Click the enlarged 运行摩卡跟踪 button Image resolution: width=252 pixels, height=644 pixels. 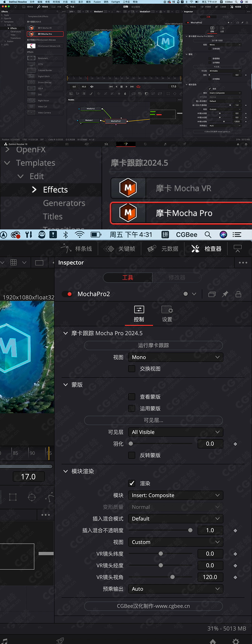tap(154, 345)
